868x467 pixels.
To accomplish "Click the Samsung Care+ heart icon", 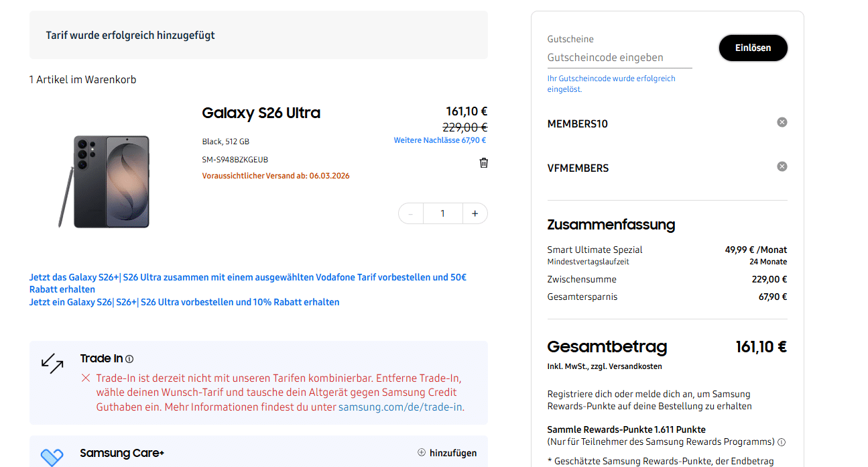I will (52, 454).
